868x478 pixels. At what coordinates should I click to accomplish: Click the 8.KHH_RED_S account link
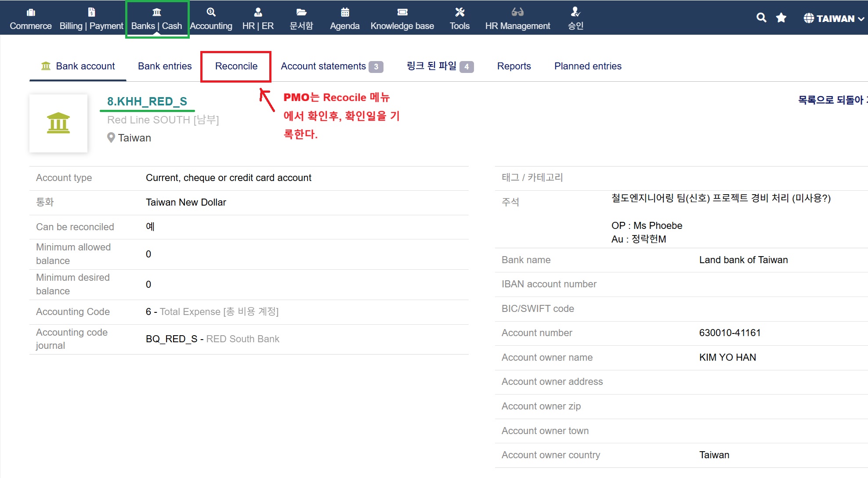[x=147, y=101]
